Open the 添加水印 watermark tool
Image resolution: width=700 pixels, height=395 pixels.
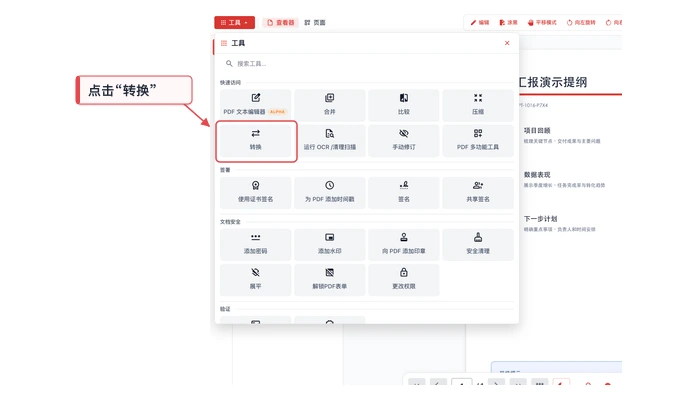(329, 244)
